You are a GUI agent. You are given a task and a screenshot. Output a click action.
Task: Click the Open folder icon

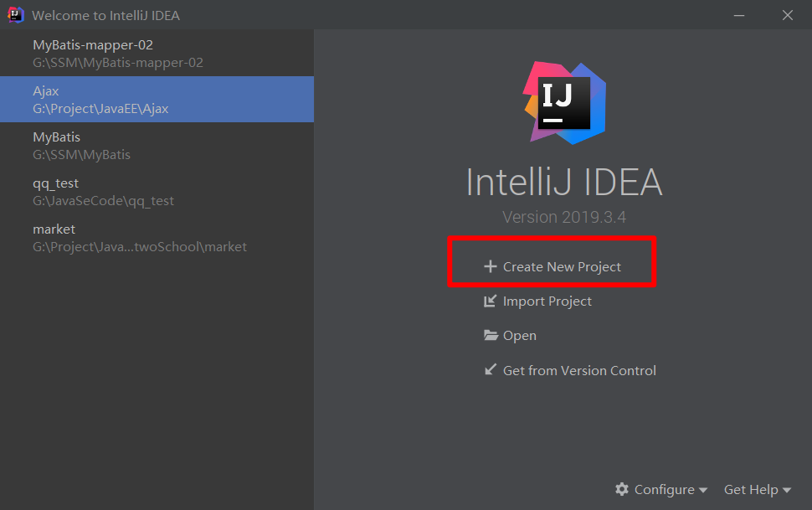pos(491,336)
